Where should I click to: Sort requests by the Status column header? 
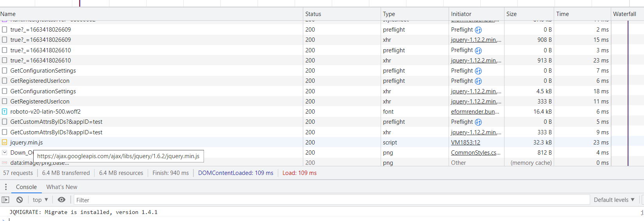(313, 14)
